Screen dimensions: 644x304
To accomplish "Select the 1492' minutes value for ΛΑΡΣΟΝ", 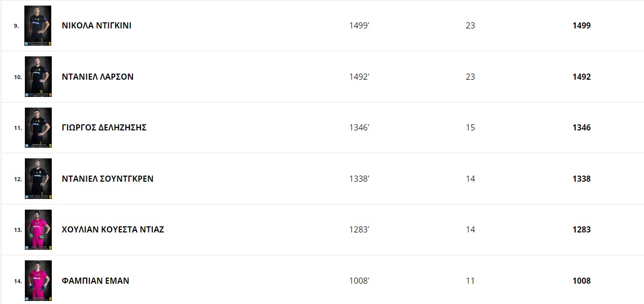I will (359, 77).
